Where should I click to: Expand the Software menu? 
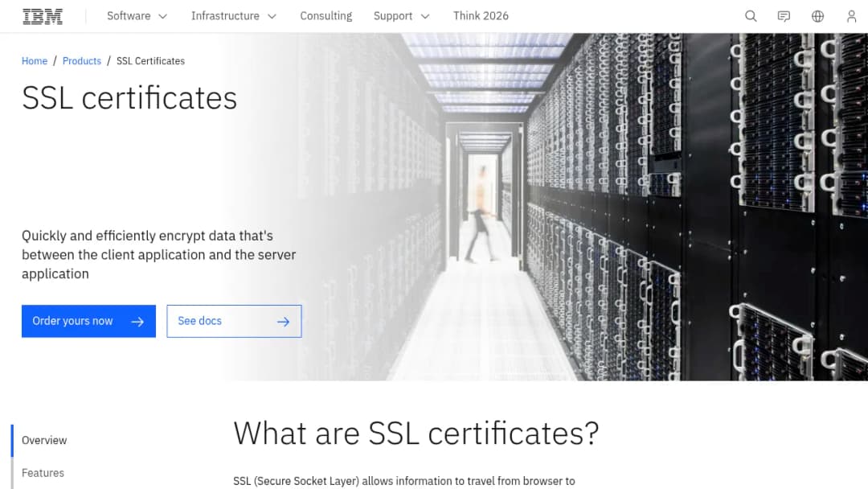[137, 16]
